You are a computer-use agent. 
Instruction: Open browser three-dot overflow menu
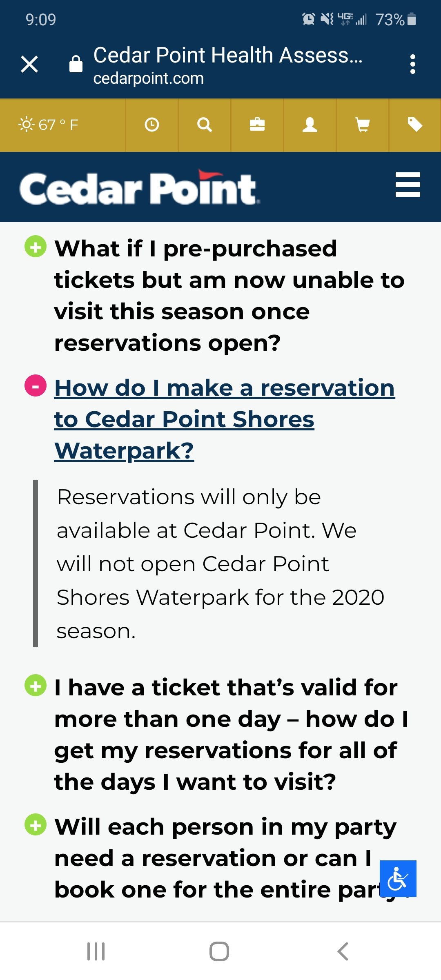[413, 64]
